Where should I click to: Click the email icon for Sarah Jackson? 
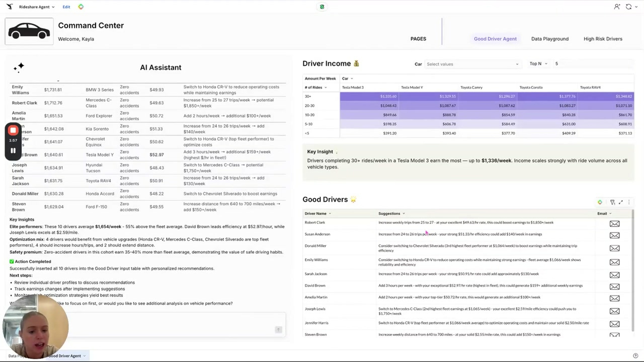click(614, 275)
